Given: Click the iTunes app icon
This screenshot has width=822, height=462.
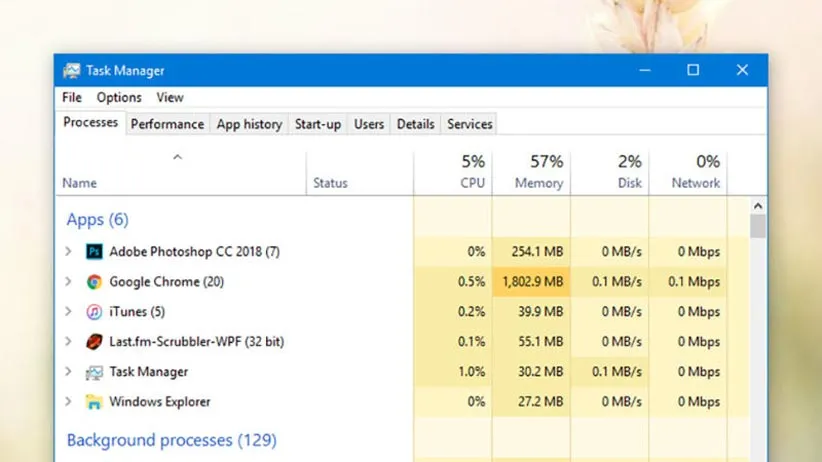Looking at the screenshot, I should (94, 312).
